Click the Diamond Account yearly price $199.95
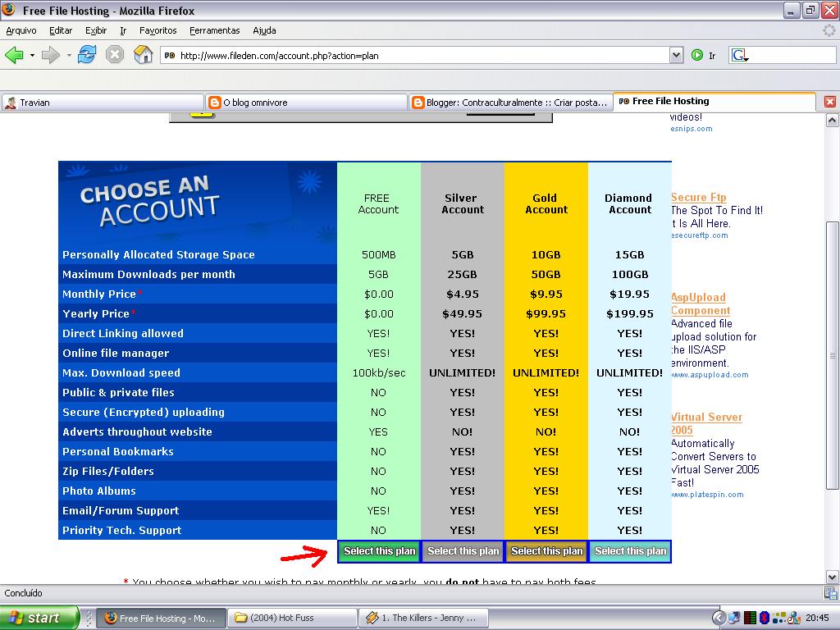 click(x=629, y=314)
